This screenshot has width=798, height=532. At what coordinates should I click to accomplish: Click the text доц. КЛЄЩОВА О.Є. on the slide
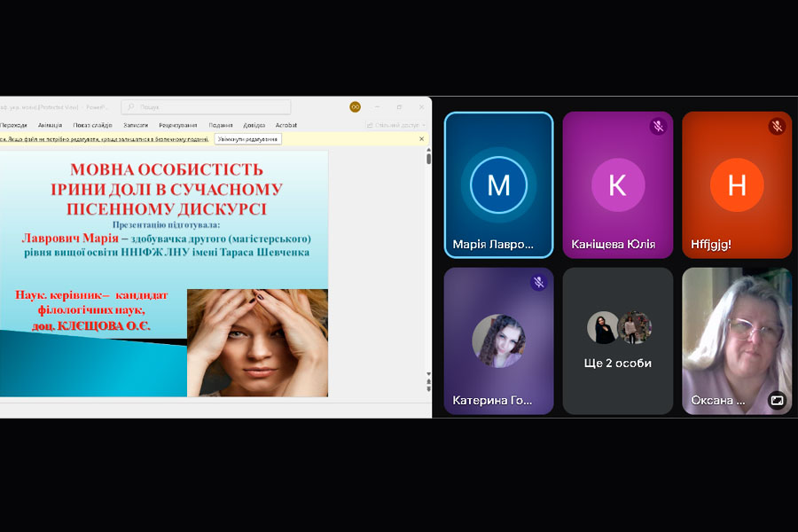[91, 325]
